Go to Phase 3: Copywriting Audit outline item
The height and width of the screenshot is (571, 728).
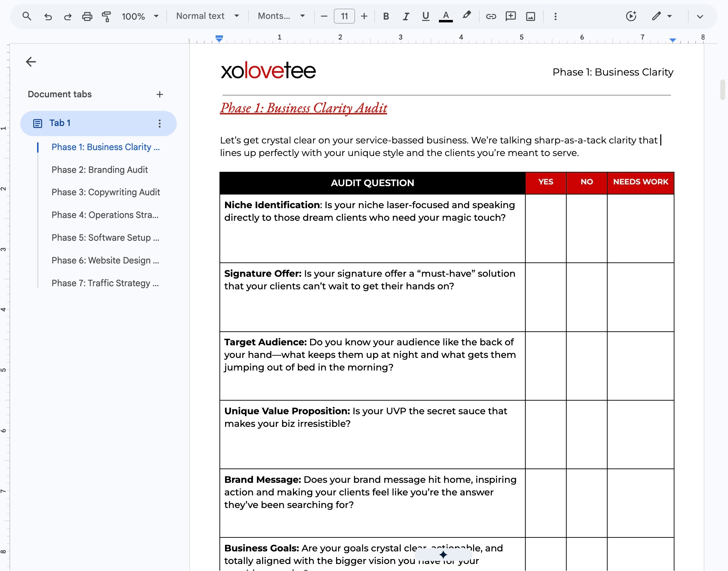(106, 192)
